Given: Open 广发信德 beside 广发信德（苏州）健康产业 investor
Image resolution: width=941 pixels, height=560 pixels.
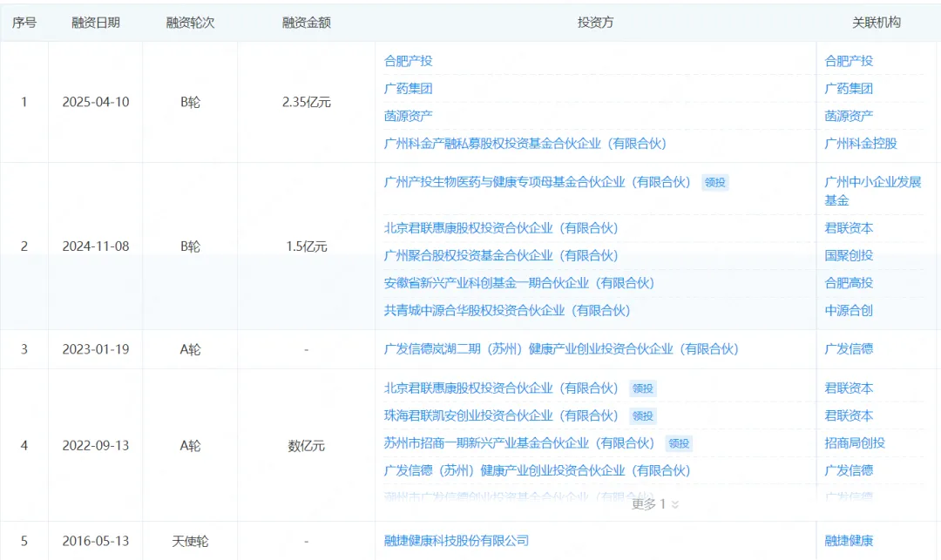Looking at the screenshot, I should coord(849,471).
